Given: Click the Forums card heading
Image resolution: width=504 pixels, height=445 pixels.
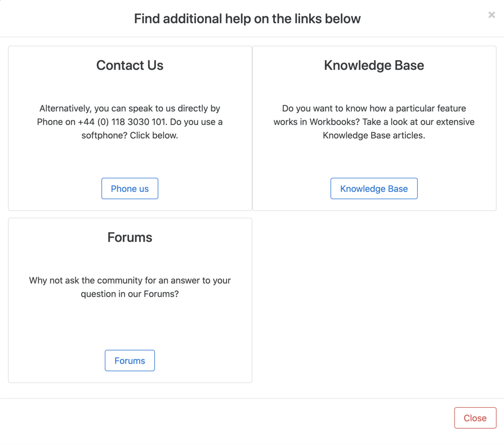Looking at the screenshot, I should pos(130,237).
